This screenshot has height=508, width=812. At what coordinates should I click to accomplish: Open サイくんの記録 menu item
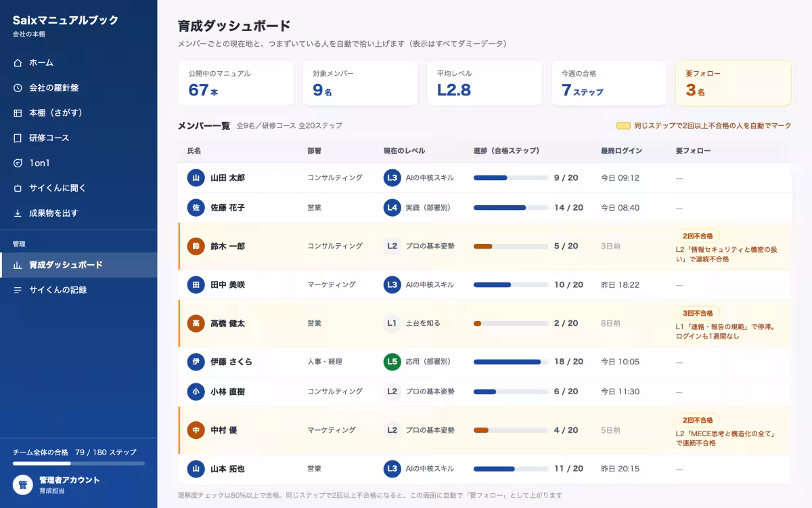click(78, 290)
